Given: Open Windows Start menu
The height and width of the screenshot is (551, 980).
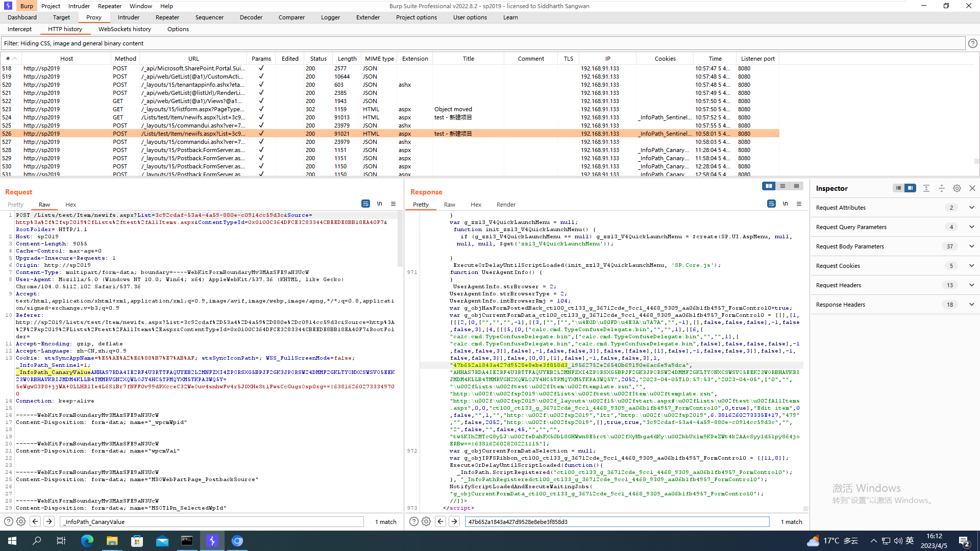Looking at the screenshot, I should click(12, 541).
